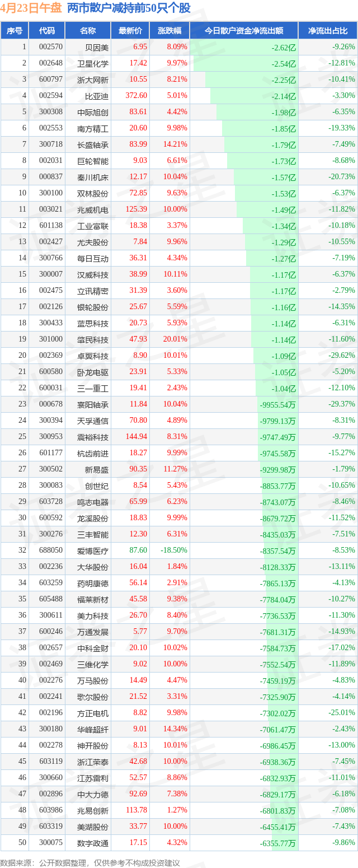Select stock name 新易盛

click(x=97, y=470)
